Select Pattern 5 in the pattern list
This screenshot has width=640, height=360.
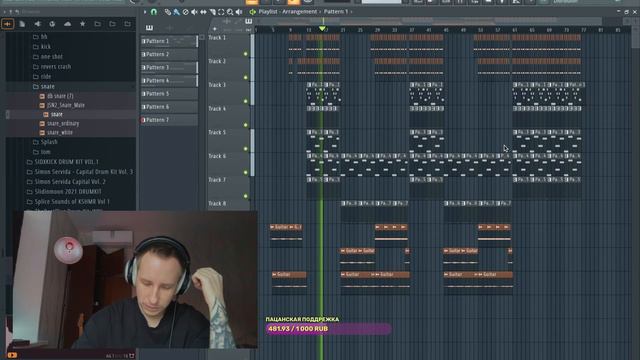click(169, 93)
